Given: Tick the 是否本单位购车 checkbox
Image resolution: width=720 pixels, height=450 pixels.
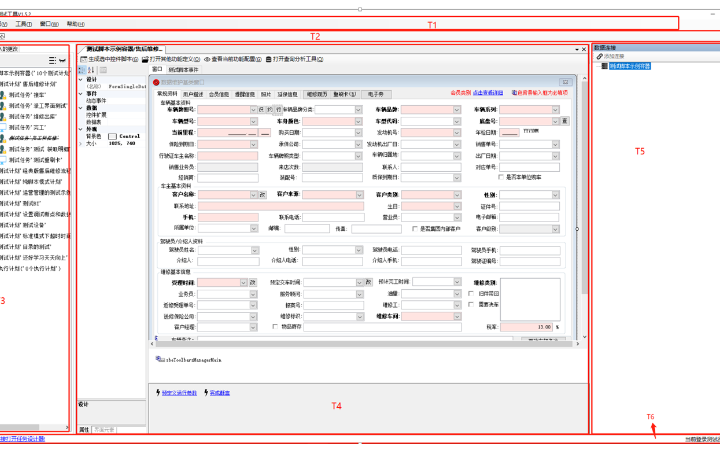Looking at the screenshot, I should click(501, 177).
